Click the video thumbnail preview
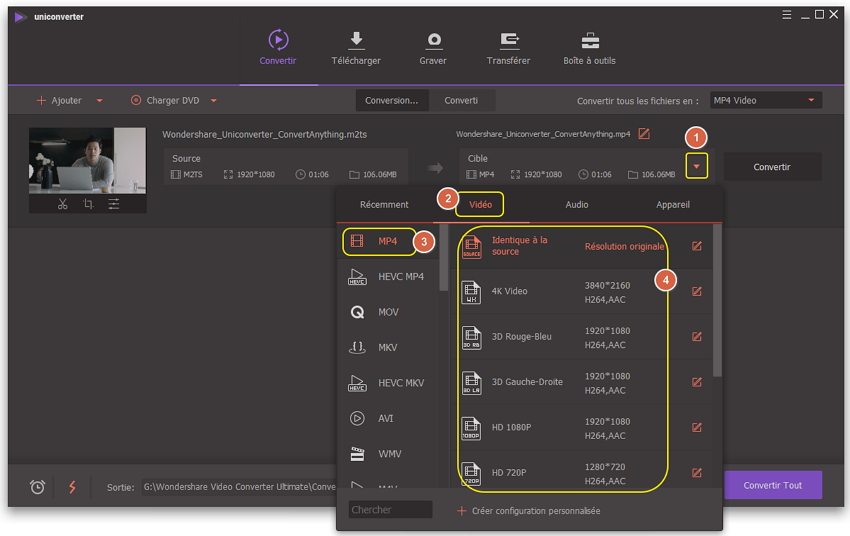Screen dimensions: 850x536 (87, 160)
